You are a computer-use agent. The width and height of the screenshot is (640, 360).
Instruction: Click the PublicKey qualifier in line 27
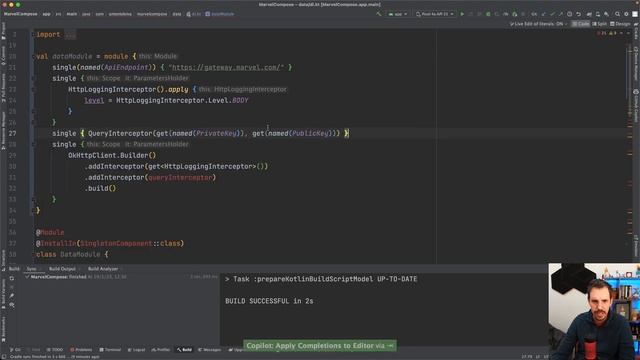pyautogui.click(x=310, y=133)
